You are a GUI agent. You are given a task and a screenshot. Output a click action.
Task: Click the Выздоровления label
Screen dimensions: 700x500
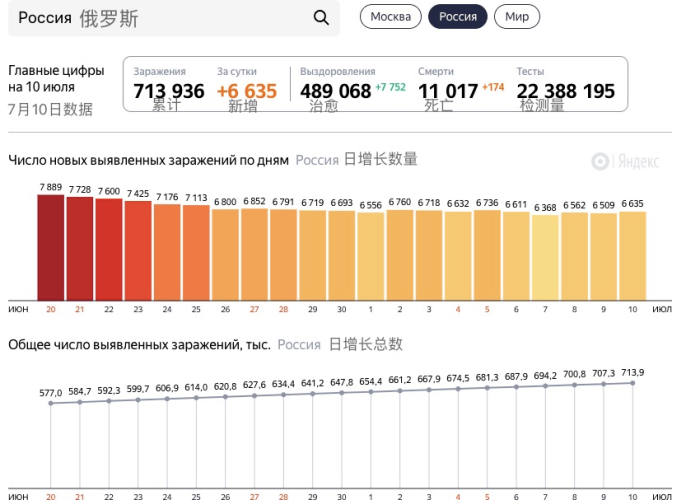point(338,71)
